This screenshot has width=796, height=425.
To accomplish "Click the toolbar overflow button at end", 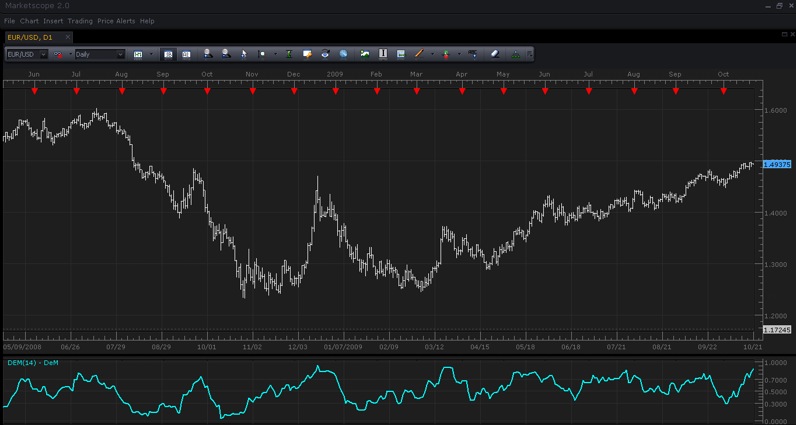I will [x=530, y=54].
